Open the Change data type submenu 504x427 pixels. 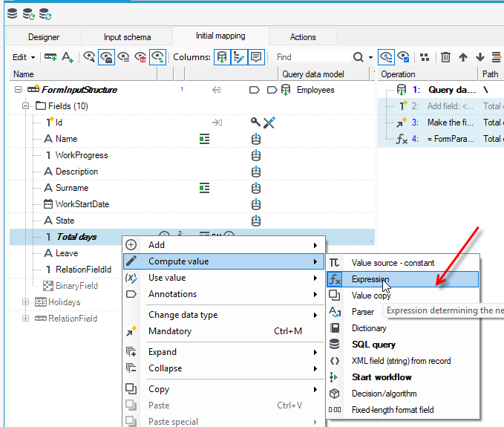coord(223,315)
